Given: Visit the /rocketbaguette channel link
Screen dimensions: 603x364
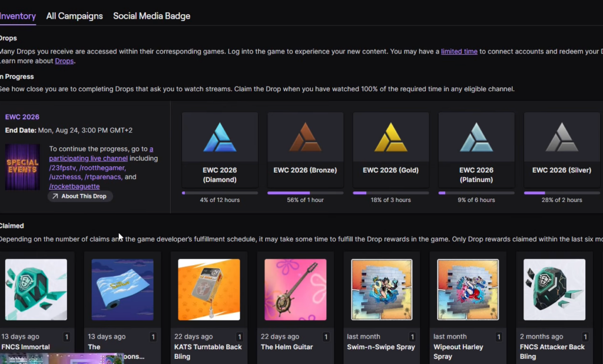Looking at the screenshot, I should [x=74, y=186].
